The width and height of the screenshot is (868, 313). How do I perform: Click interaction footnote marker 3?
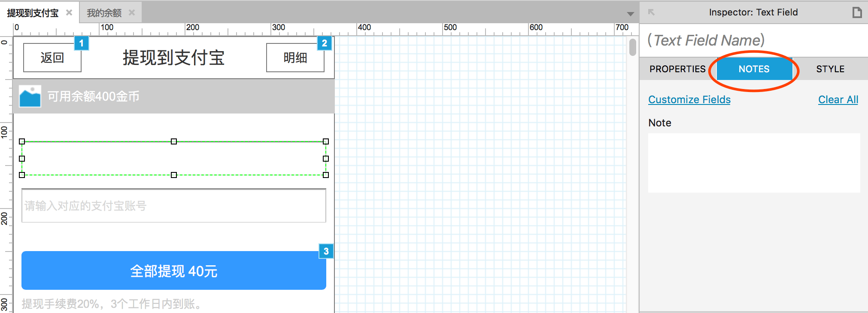pos(326,251)
